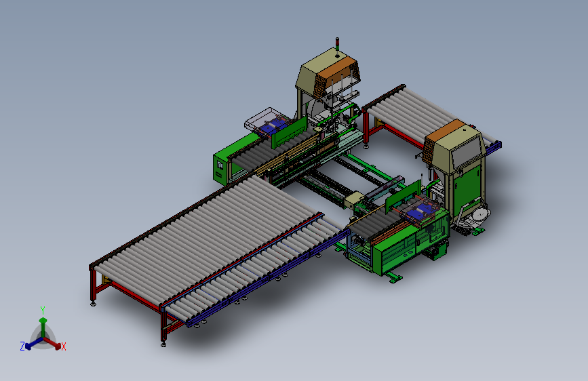Select the signal tower light atop the rear machine
The width and height of the screenshot is (588, 381).
(x=337, y=44)
